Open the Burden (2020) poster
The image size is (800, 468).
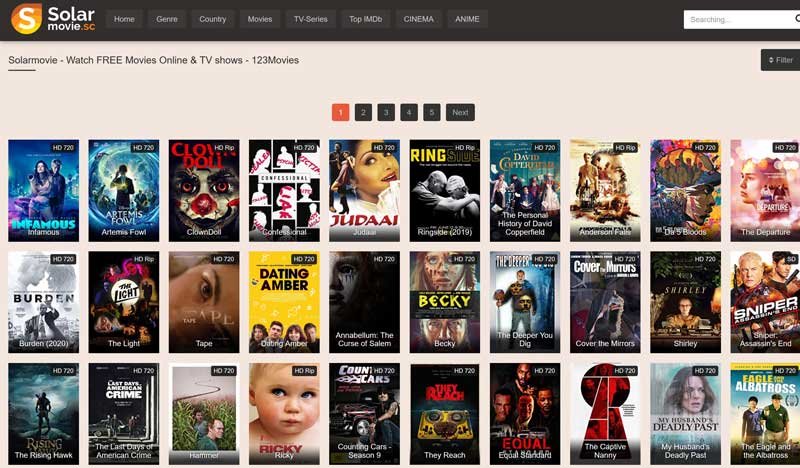point(43,302)
